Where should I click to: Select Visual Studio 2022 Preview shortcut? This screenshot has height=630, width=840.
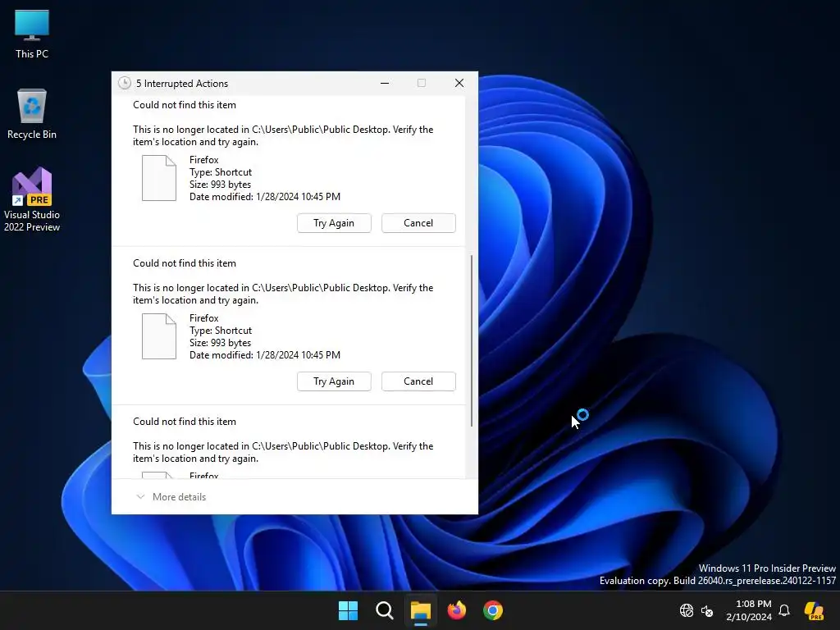tap(32, 199)
